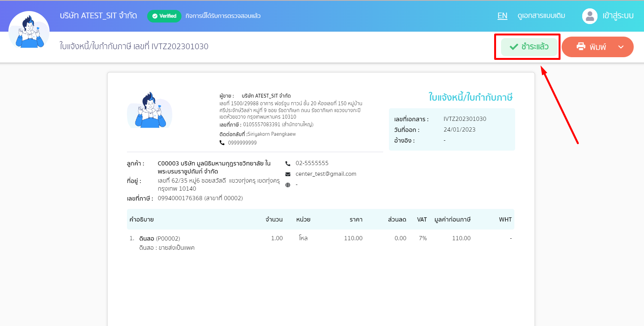The image size is (644, 326).
Task: Click the phone icon beside 02-5555555
Action: (x=288, y=164)
